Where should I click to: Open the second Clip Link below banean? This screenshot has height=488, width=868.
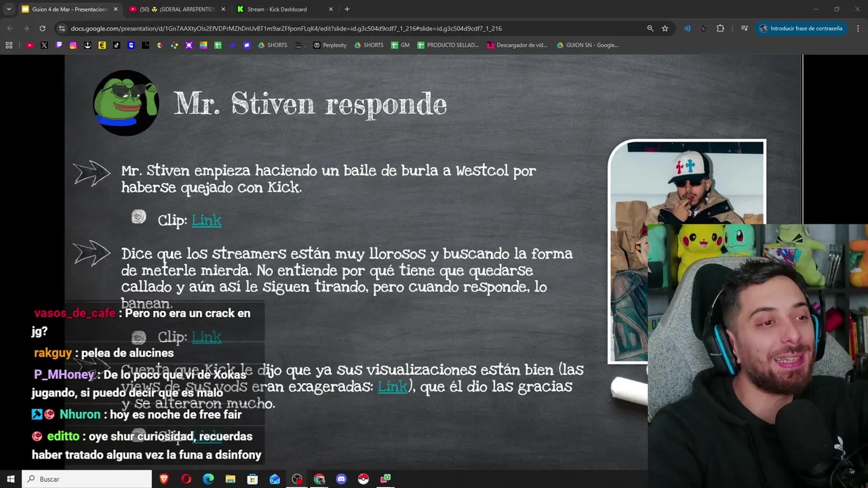coord(206,337)
